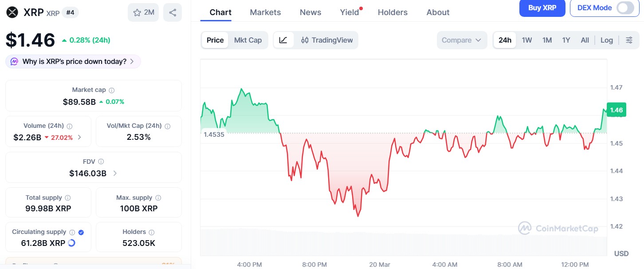Open the Compare dropdown
This screenshot has width=644, height=269.
tap(462, 40)
